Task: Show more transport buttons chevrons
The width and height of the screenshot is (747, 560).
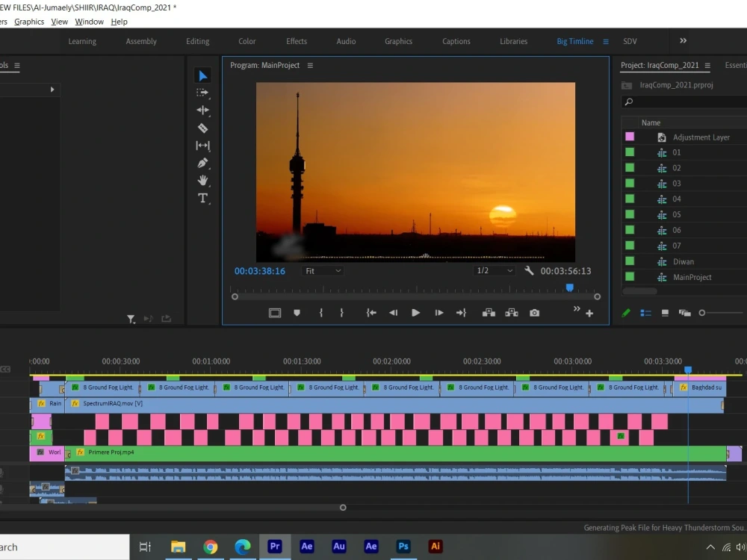Action: coord(577,308)
